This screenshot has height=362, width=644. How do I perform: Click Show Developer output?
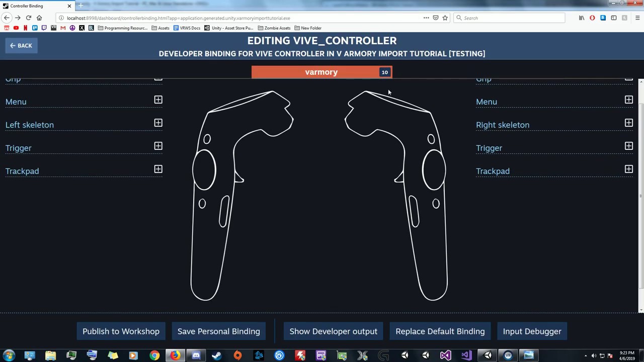(x=333, y=331)
